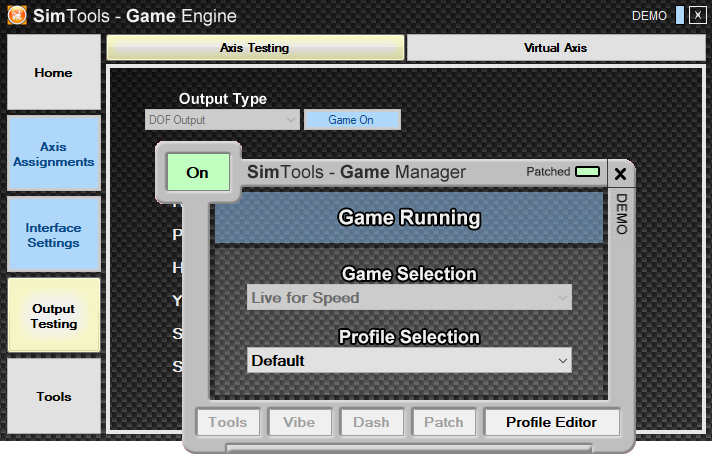
Task: Click the SimTools - Game Manager title
Action: pyautogui.click(x=356, y=172)
